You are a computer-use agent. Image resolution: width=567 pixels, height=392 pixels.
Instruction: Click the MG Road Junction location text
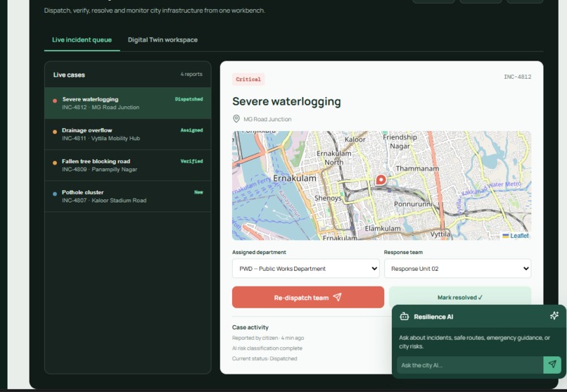(267, 120)
